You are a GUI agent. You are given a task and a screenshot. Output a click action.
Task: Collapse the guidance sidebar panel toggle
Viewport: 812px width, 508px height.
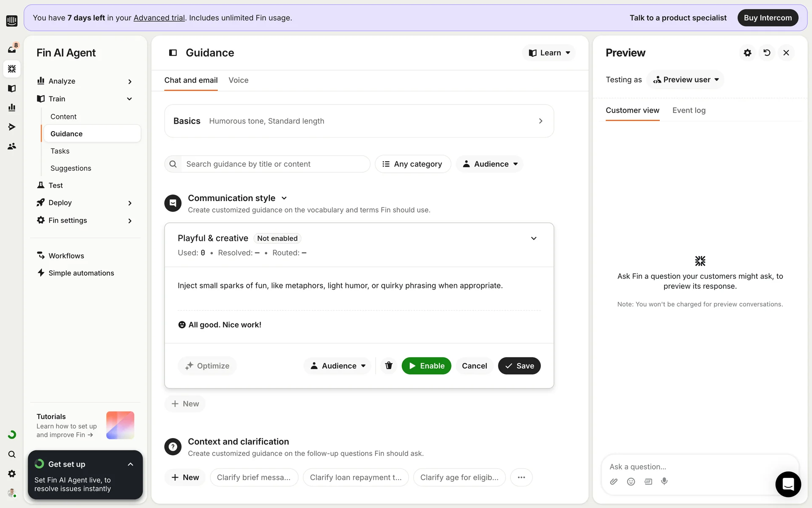point(173,53)
